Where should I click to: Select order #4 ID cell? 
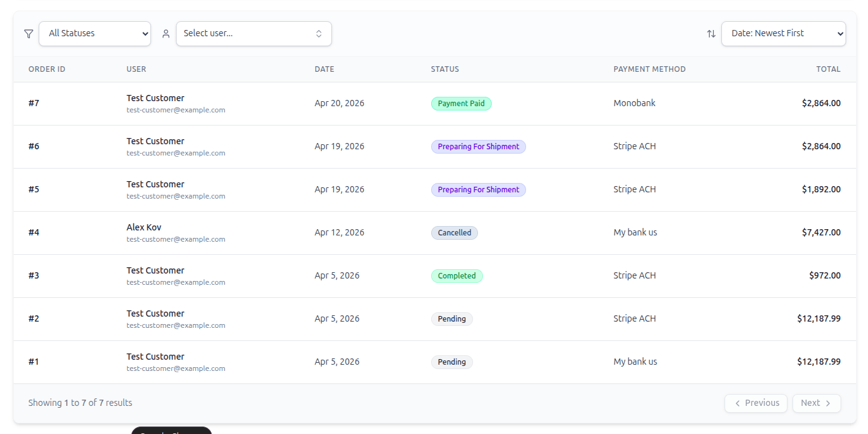34,233
